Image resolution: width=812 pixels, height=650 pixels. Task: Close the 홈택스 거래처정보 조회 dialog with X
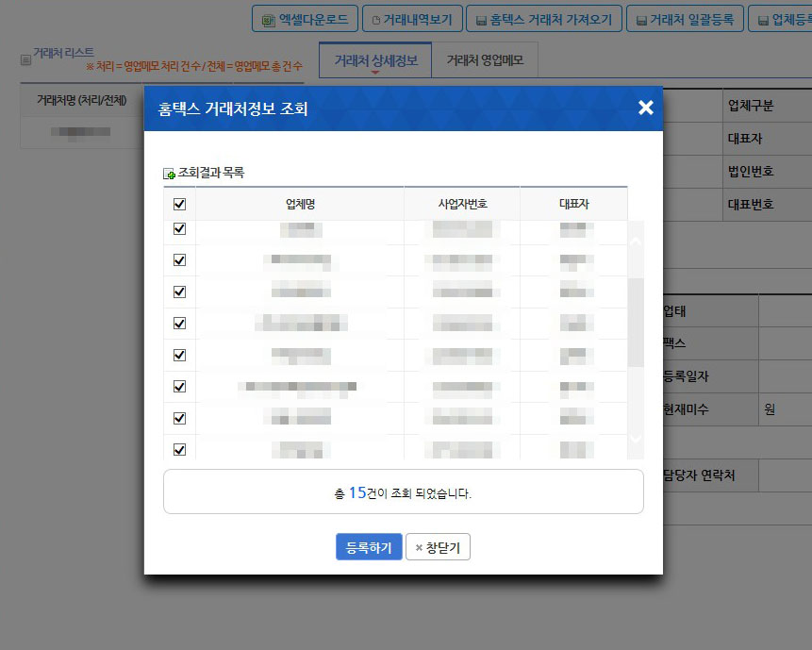(645, 108)
